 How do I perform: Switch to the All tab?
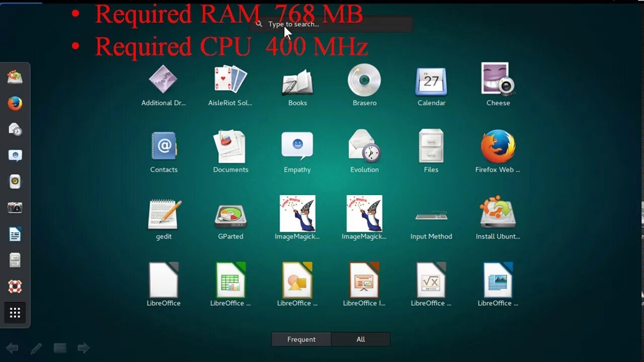tap(361, 339)
